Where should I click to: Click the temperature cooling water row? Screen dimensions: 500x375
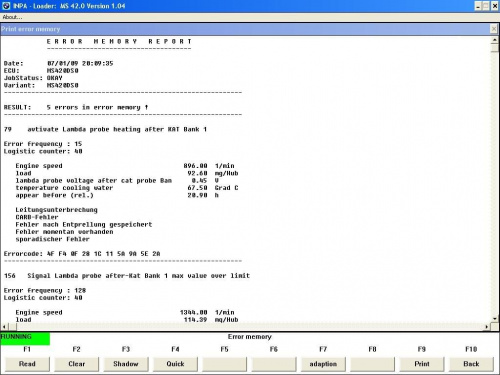[127, 188]
